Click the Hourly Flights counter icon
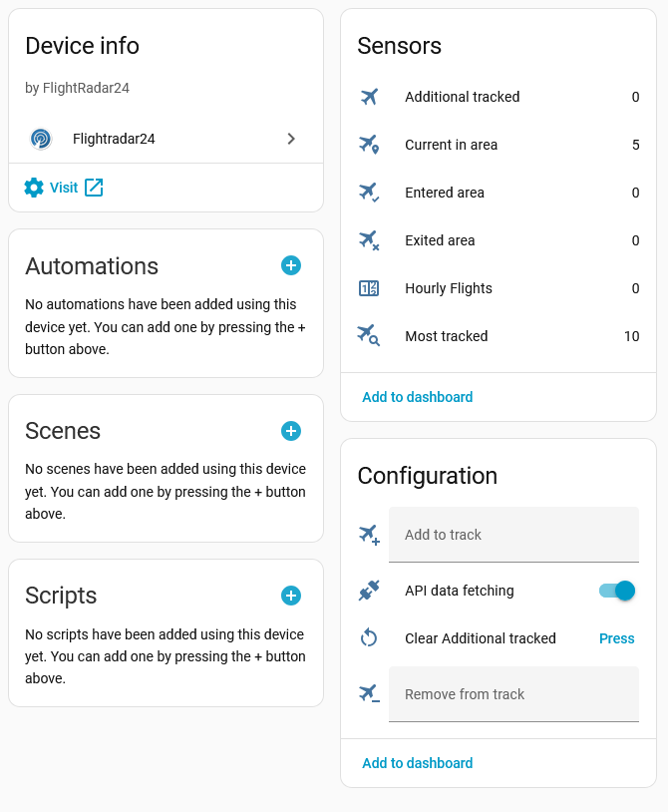 [x=369, y=288]
